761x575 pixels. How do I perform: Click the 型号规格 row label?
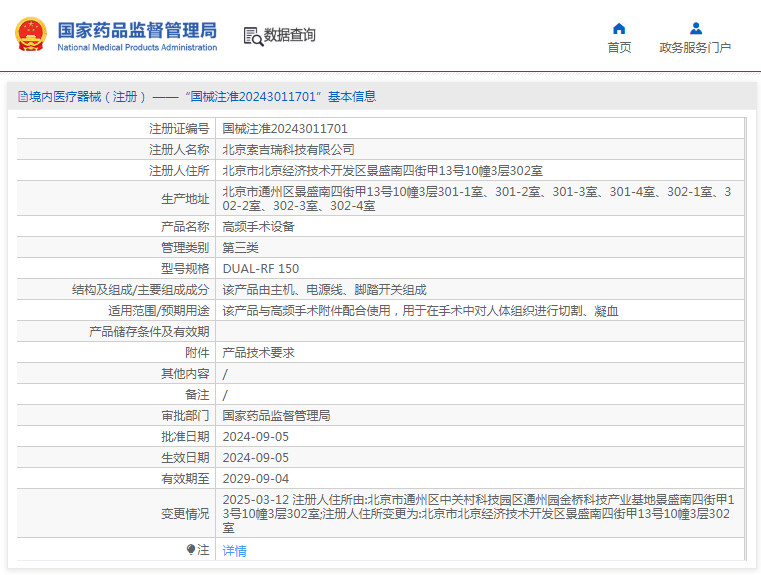[x=185, y=268]
